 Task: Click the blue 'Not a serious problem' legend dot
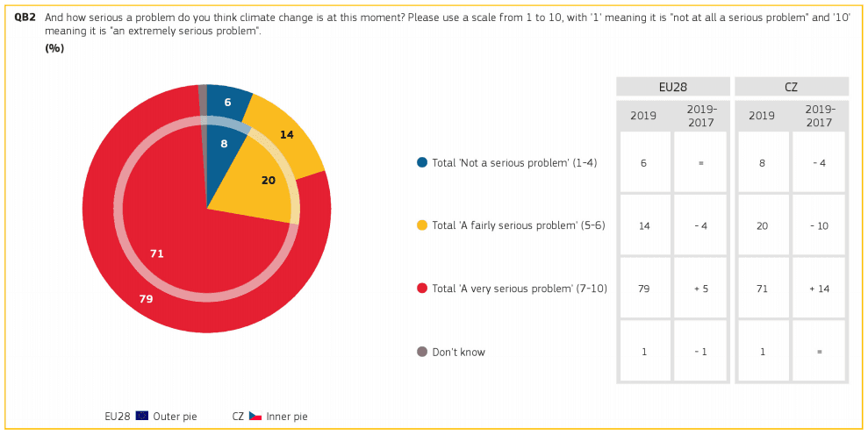(x=422, y=162)
